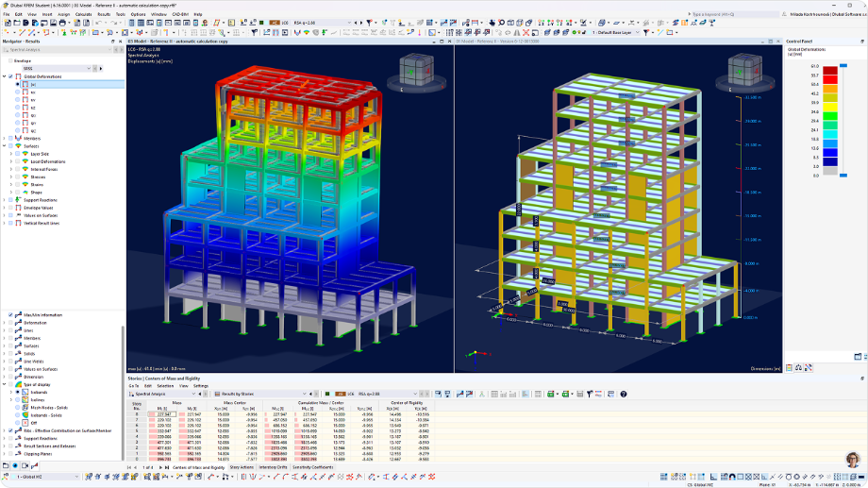Click the next arrow beside the SRSS dropdown
This screenshot has width=868, height=488.
coord(101,69)
